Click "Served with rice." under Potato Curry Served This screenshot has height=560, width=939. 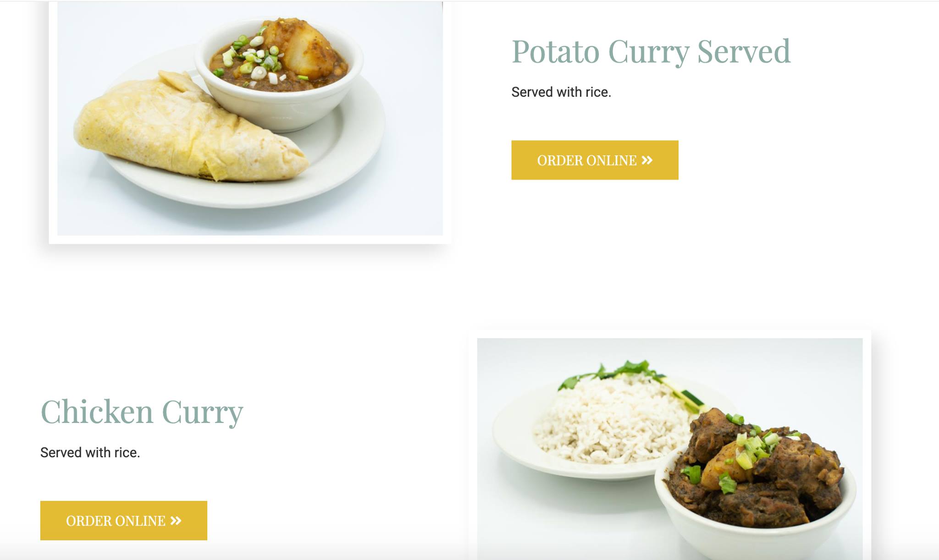coord(561,92)
